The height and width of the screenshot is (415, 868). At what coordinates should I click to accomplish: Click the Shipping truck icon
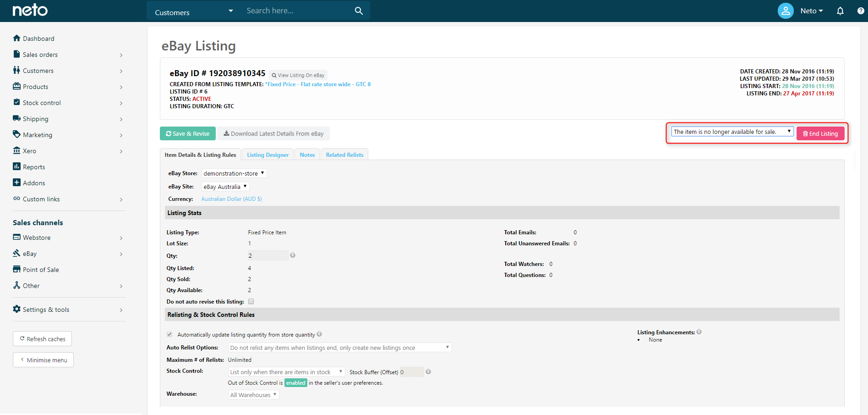pos(17,118)
